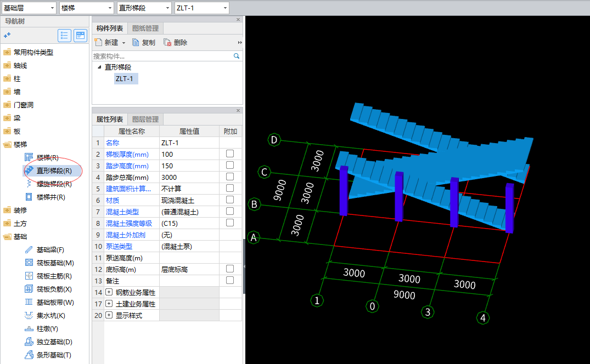Click the 梯板厚度(mm) property link
Image resolution: width=590 pixels, height=364 pixels.
tap(127, 155)
